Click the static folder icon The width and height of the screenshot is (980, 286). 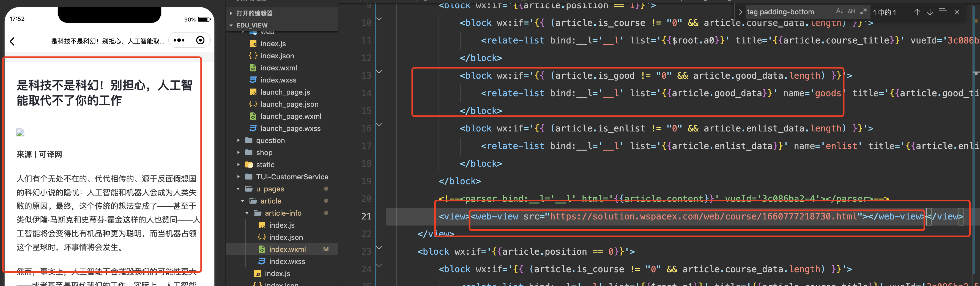tap(249, 165)
